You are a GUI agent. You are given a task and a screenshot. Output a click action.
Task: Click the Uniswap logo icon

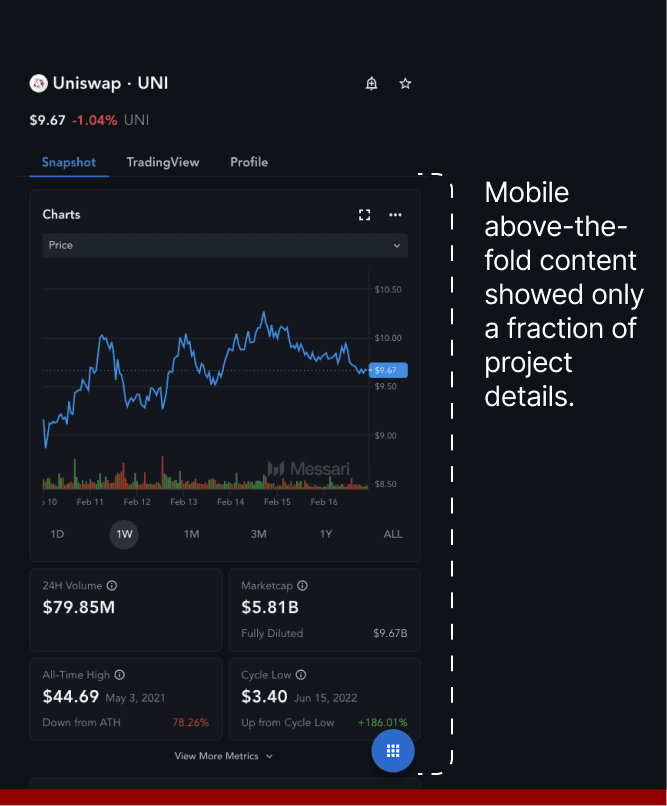38,83
